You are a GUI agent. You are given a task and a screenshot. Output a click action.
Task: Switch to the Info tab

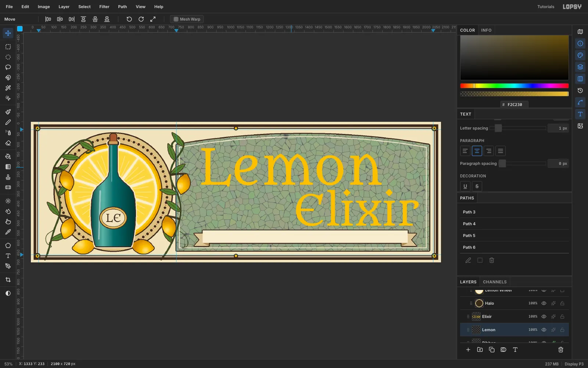486,30
